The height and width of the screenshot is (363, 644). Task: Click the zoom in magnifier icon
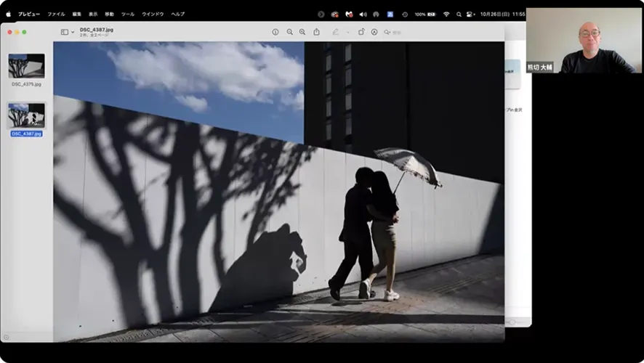(x=302, y=32)
